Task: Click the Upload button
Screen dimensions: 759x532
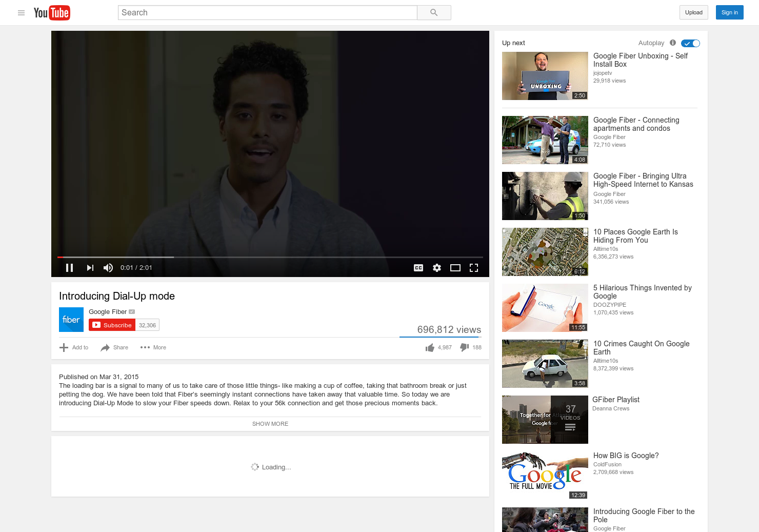Action: 694,13
